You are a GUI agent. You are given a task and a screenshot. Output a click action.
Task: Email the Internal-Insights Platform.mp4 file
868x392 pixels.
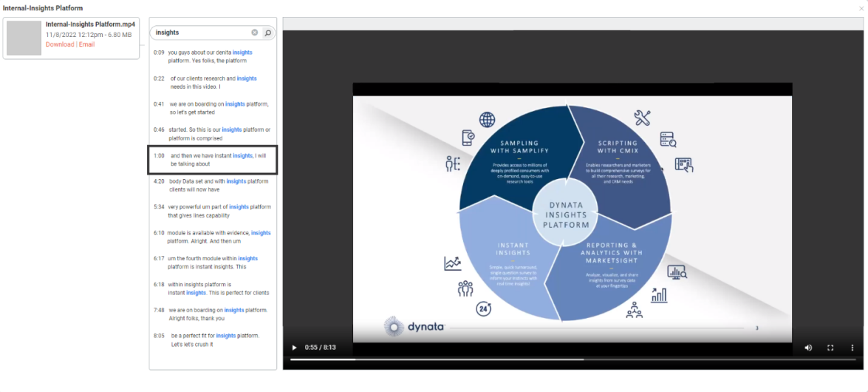[86, 44]
